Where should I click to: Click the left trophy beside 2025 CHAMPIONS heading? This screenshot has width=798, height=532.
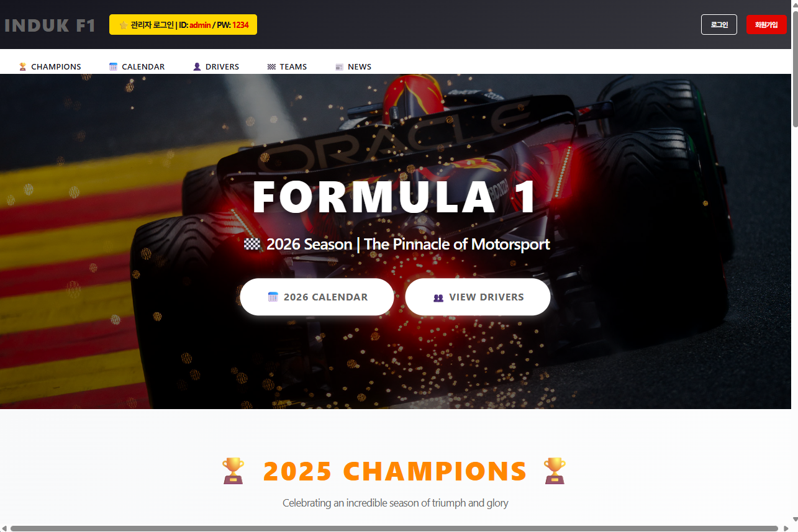click(234, 471)
